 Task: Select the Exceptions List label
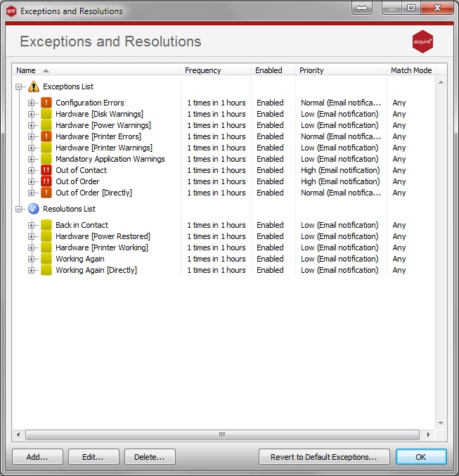click(x=68, y=86)
